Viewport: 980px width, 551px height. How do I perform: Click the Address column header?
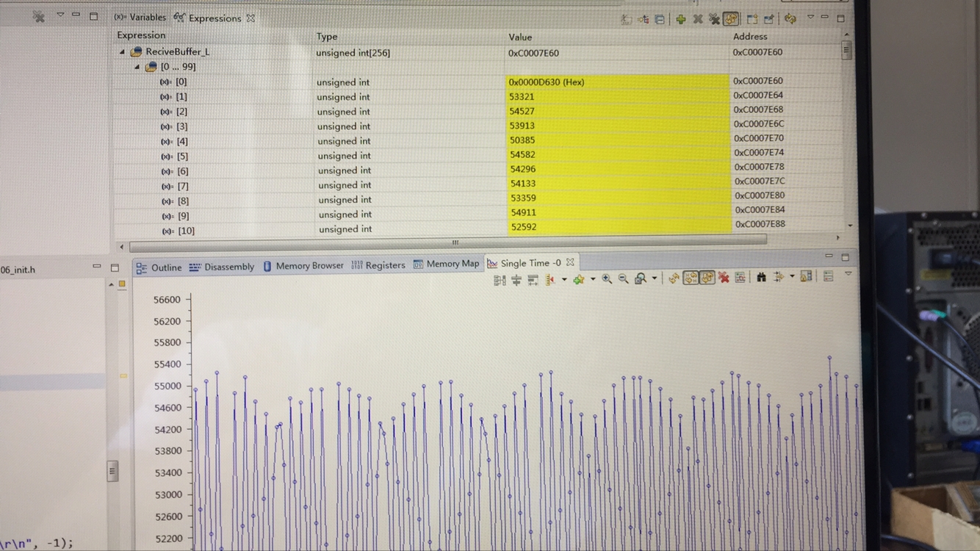click(750, 36)
